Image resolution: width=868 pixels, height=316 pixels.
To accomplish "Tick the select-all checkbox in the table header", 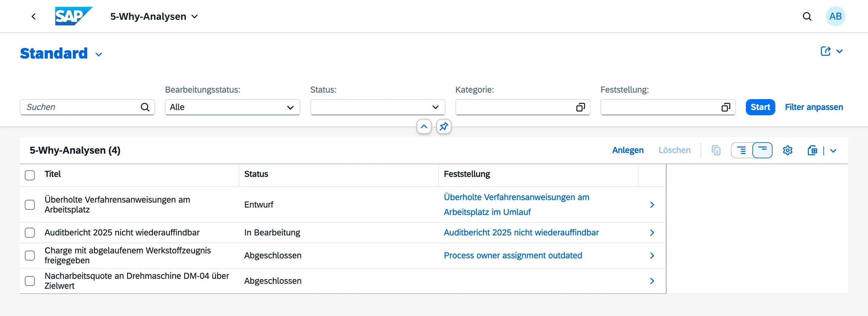I will tap(30, 175).
